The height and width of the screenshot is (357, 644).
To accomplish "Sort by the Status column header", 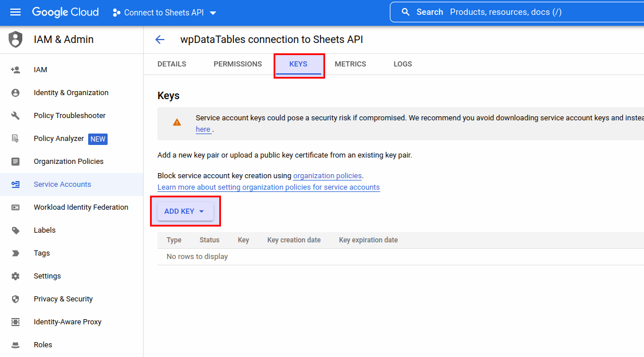I will (210, 240).
